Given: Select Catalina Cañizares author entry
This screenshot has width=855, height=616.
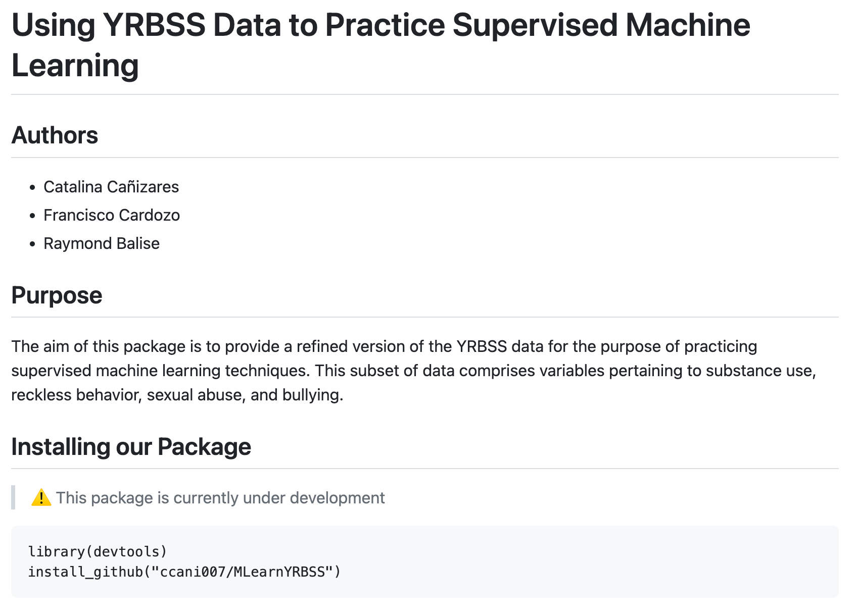Looking at the screenshot, I should point(111,187).
